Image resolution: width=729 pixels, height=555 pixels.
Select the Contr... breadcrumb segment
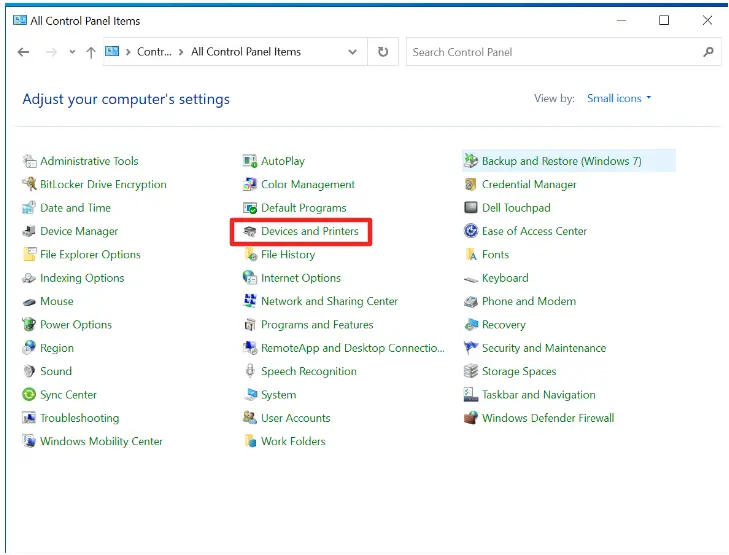(x=154, y=52)
